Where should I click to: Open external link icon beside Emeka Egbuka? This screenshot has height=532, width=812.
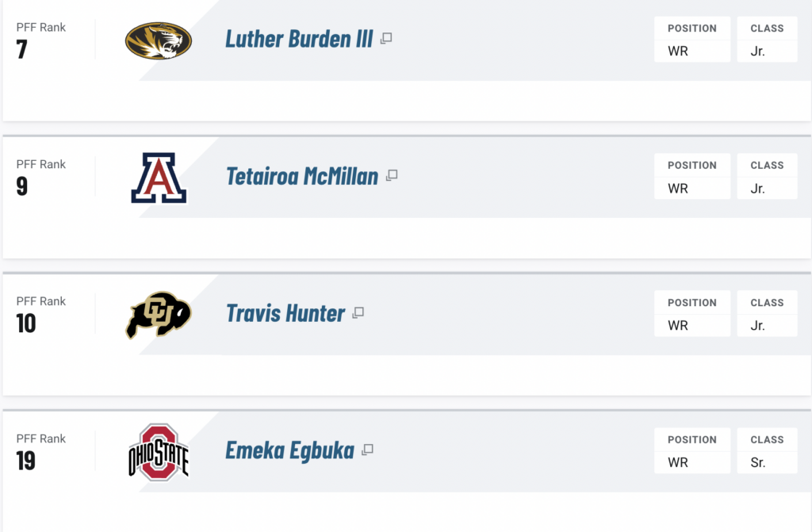click(367, 450)
